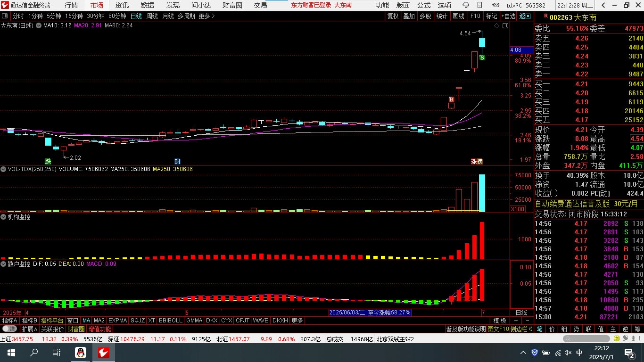
Task: Click the X100 volume scale label
Action: coord(518,209)
